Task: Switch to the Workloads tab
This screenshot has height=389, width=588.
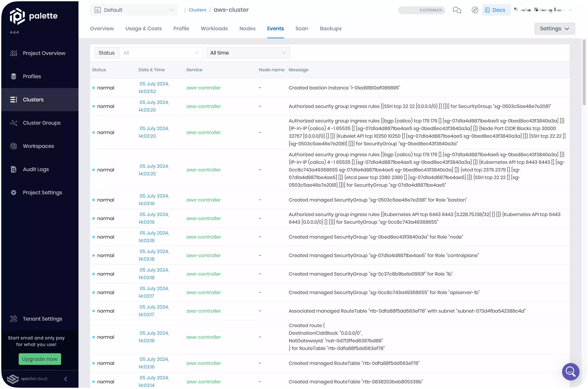Action: (x=214, y=28)
